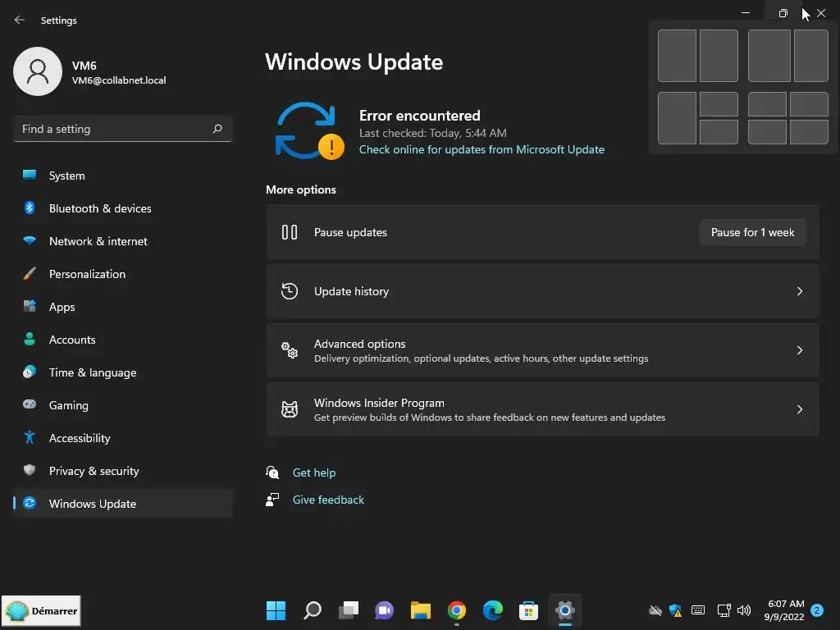Click the pause icon next to Pause updates

point(290,232)
